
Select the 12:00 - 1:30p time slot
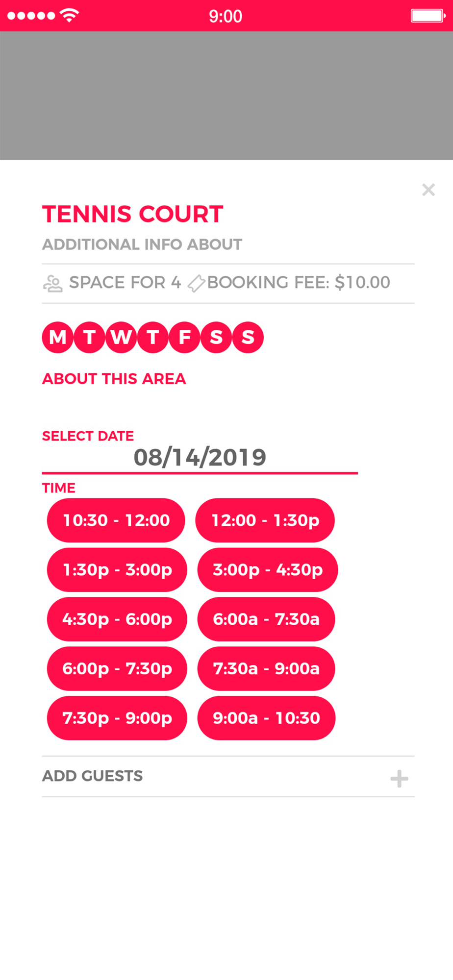(265, 520)
